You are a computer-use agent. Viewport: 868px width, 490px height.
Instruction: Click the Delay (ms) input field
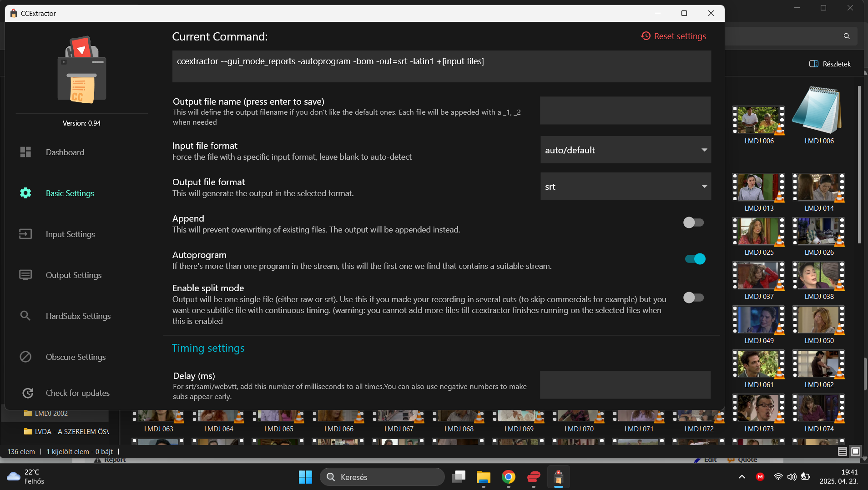tap(625, 384)
